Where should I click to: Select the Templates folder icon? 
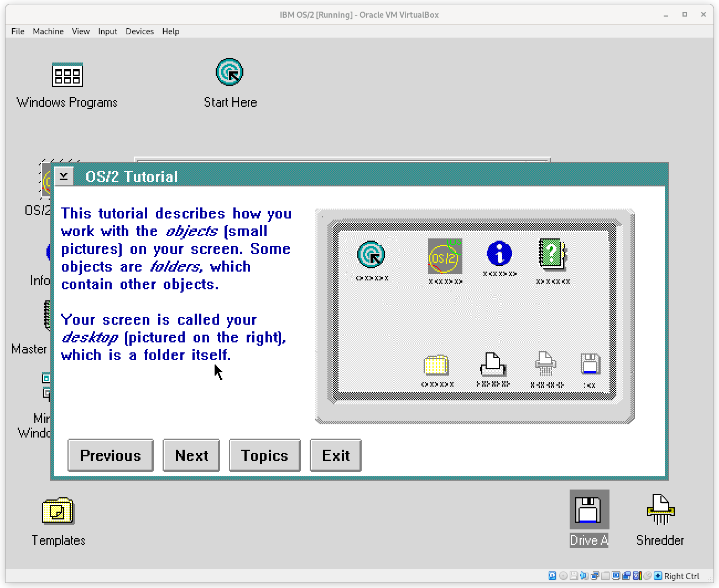(58, 511)
